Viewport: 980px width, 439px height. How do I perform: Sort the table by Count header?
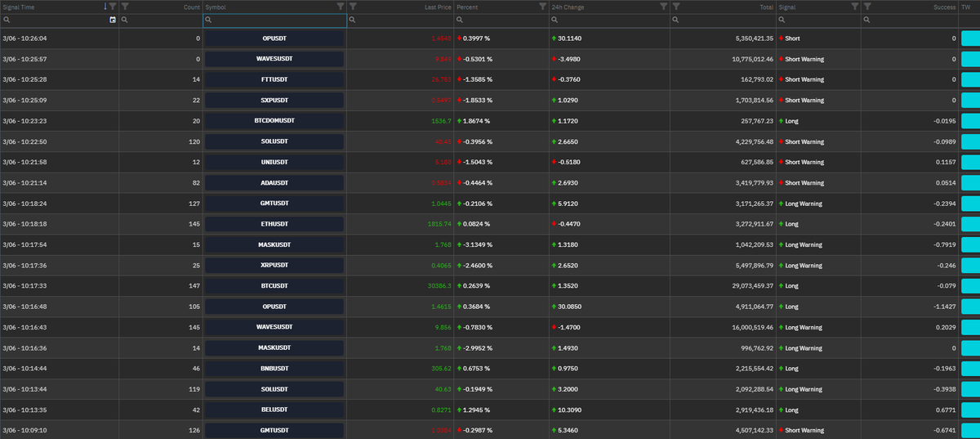190,7
